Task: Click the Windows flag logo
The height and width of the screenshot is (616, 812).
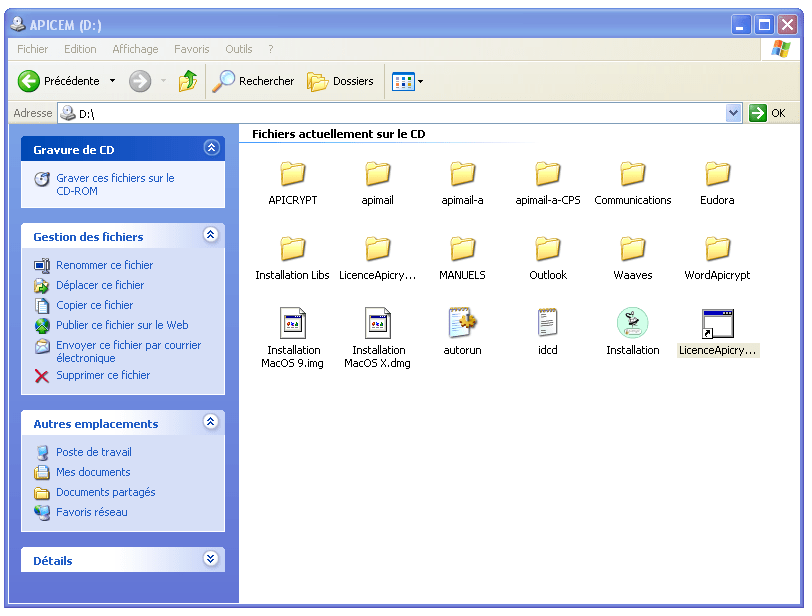Action: pyautogui.click(x=780, y=49)
